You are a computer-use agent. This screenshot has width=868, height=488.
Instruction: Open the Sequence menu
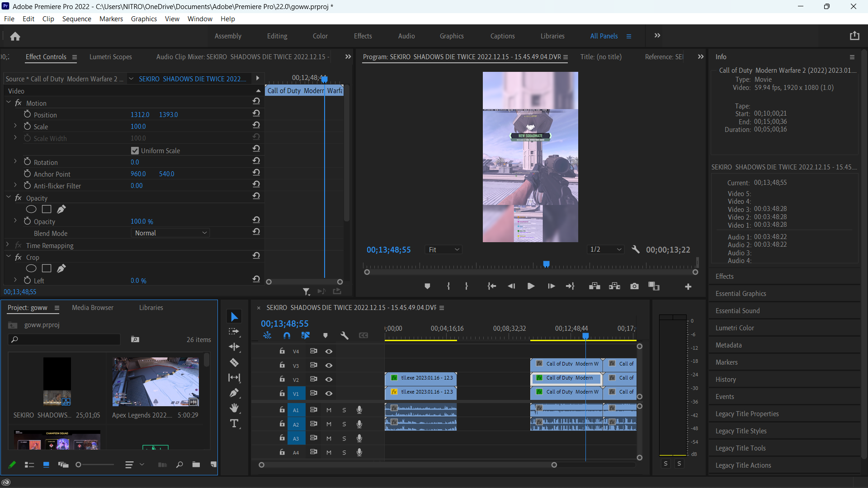tap(76, 19)
